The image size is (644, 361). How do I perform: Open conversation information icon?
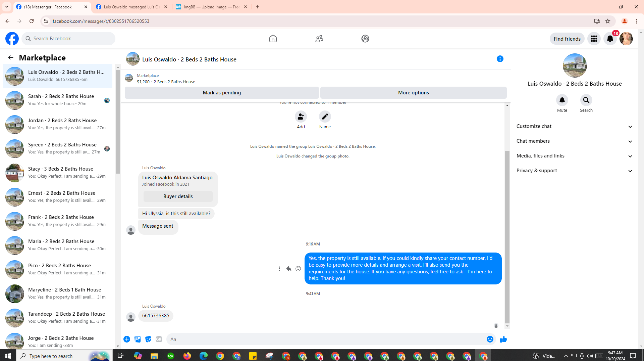(500, 59)
